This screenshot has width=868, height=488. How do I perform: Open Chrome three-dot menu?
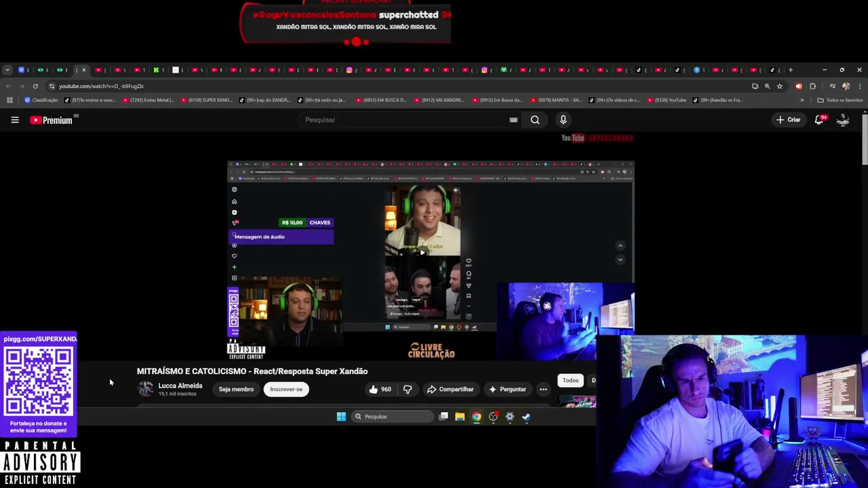pyautogui.click(x=859, y=86)
